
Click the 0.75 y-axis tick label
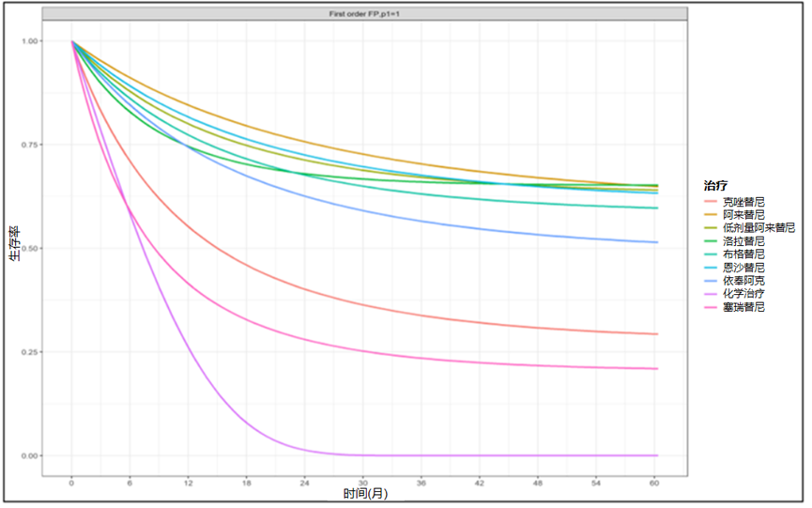(30, 145)
